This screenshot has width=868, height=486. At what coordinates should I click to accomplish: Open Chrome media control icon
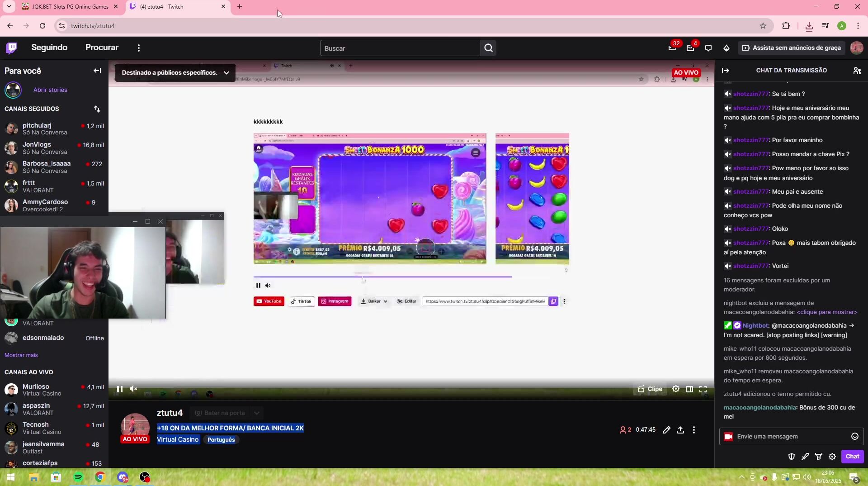(826, 26)
